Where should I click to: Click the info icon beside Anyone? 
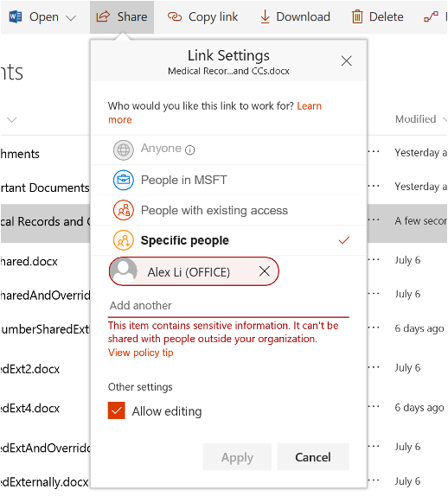(x=189, y=150)
